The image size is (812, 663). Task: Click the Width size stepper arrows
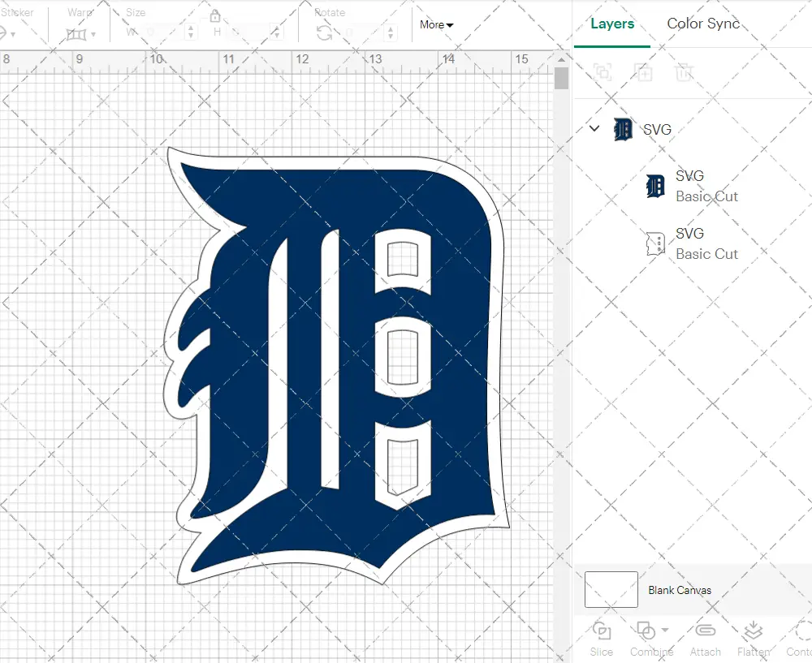pyautogui.click(x=191, y=32)
